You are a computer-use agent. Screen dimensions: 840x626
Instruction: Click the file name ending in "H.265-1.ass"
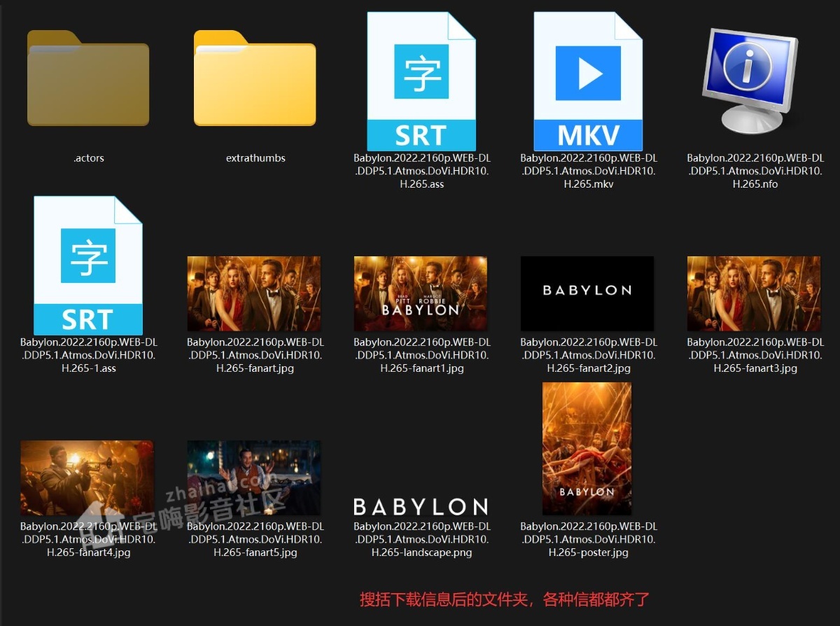pos(89,355)
